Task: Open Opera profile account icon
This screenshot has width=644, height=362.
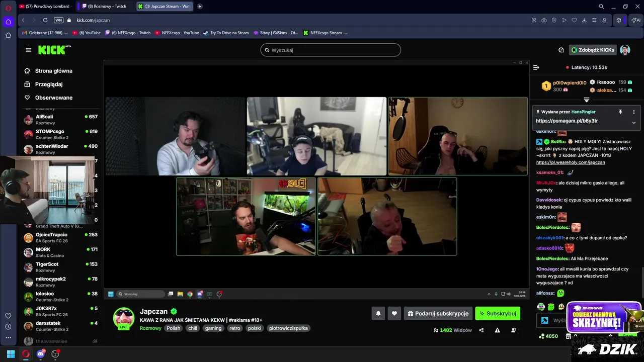Action: pos(604,20)
